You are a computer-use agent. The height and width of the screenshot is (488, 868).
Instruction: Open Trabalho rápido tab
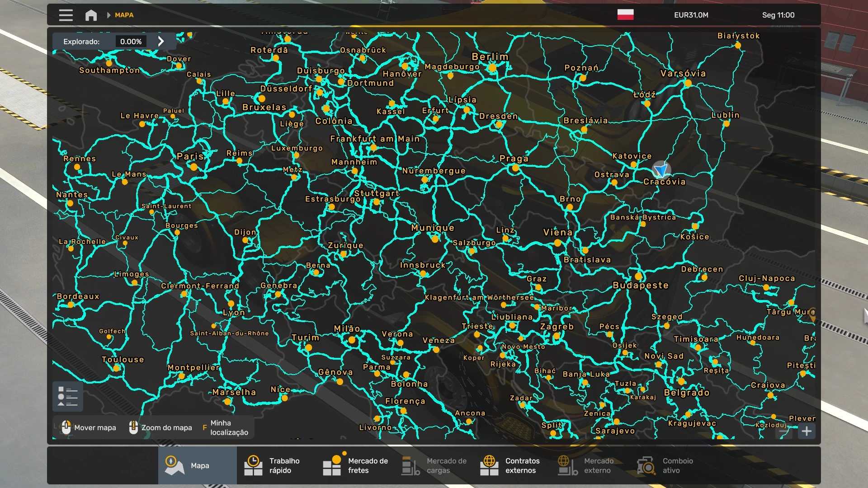(276, 465)
